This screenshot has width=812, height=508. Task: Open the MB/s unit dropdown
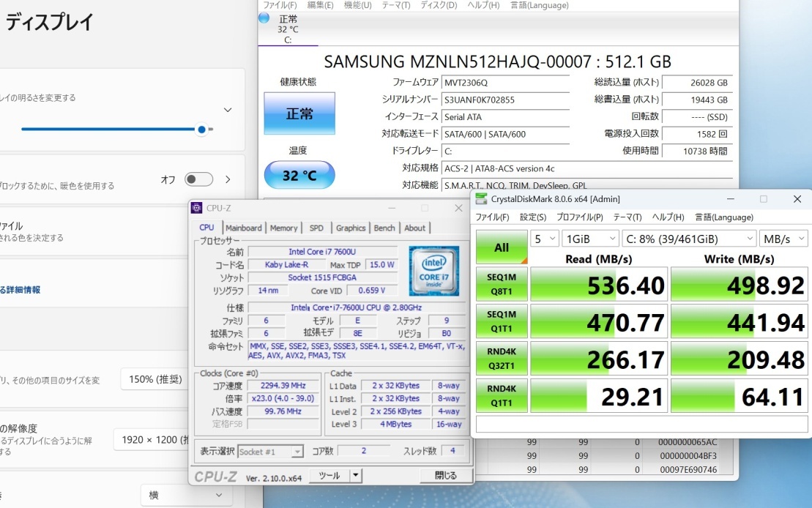coord(783,239)
